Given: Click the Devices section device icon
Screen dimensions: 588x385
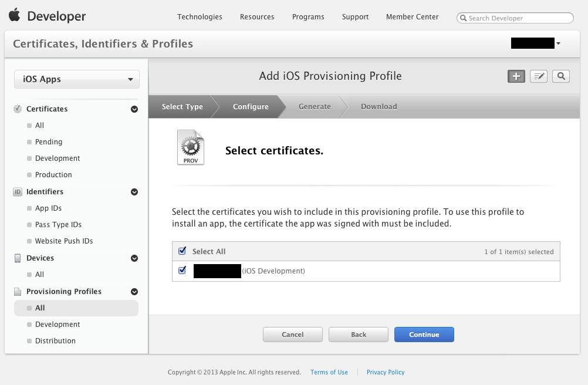Looking at the screenshot, I should [x=18, y=258].
